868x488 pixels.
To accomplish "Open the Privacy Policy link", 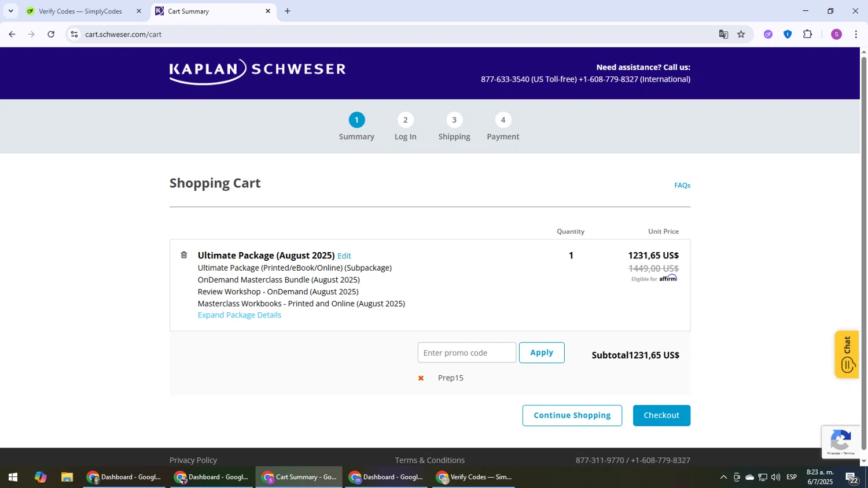I will [193, 460].
